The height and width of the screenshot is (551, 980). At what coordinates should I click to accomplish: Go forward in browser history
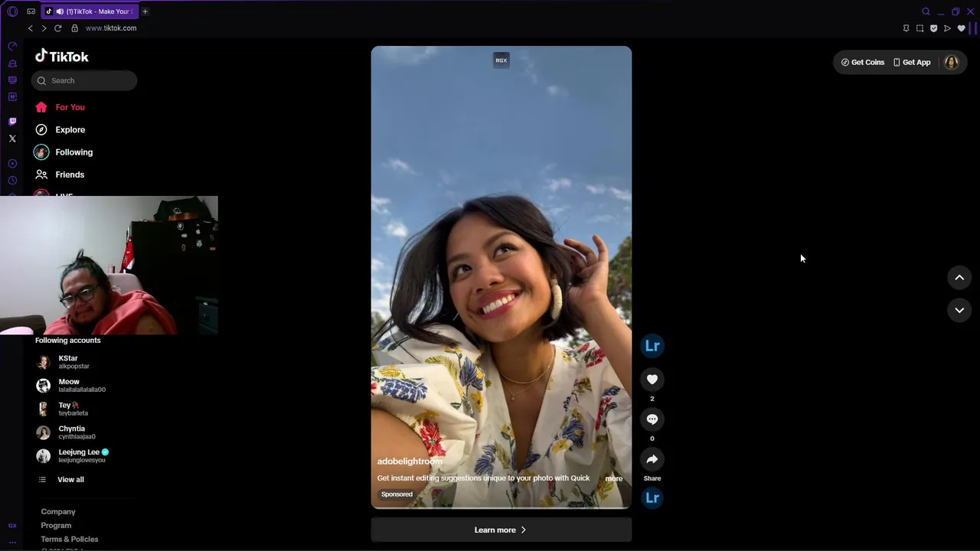coord(44,28)
